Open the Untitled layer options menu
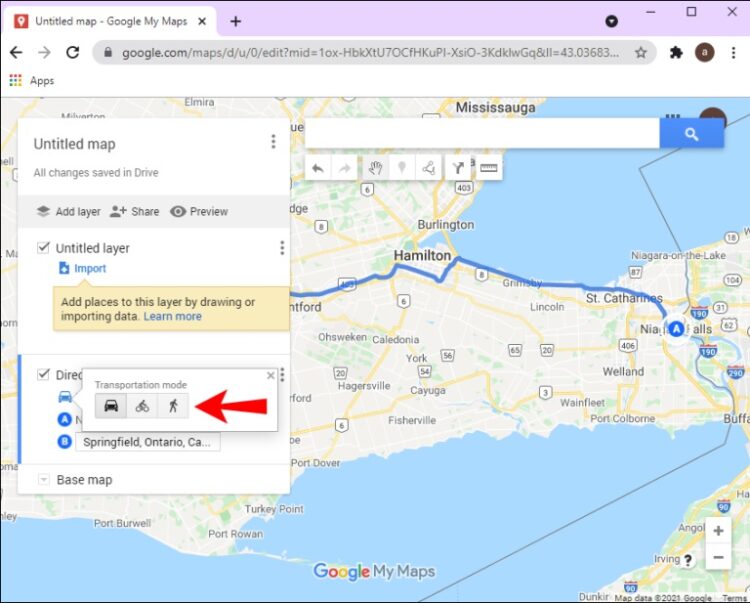Viewport: 750px width, 603px height. (282, 248)
